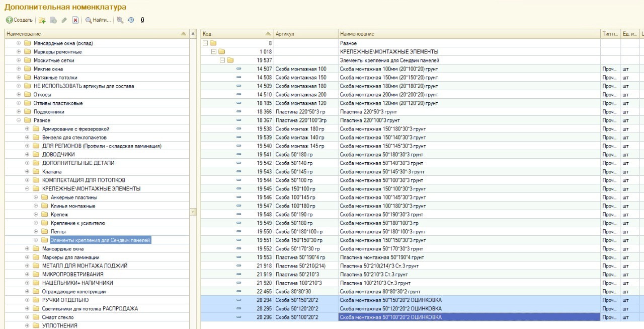Screen dimensions: 644x329
Task: Click the copy item toolbar icon
Action: [53, 20]
